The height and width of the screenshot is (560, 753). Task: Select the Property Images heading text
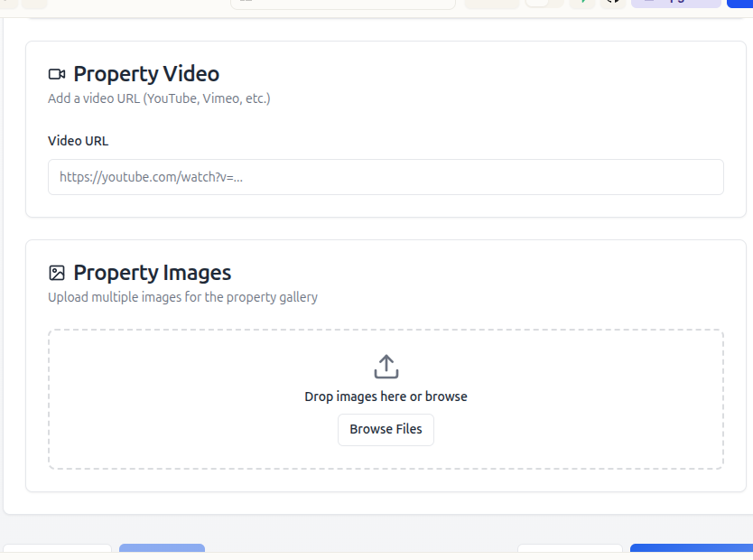pyautogui.click(x=152, y=273)
